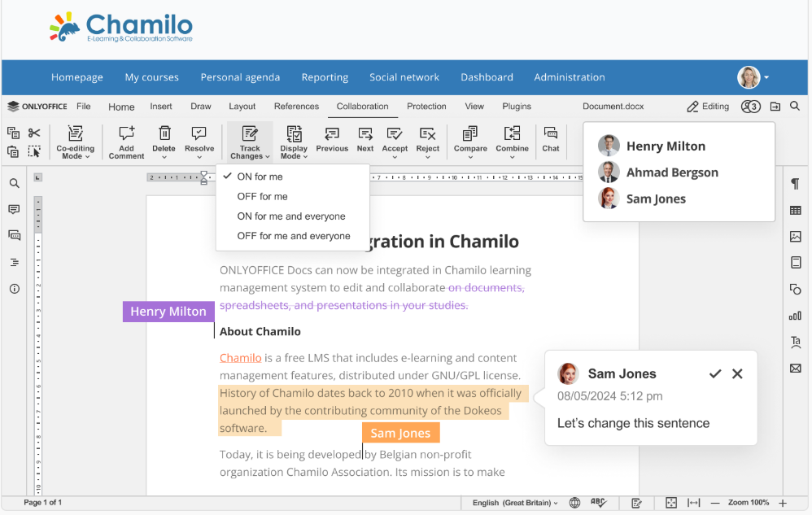The height and width of the screenshot is (515, 812).
Task: Click the Cut scissors icon
Action: 34,133
